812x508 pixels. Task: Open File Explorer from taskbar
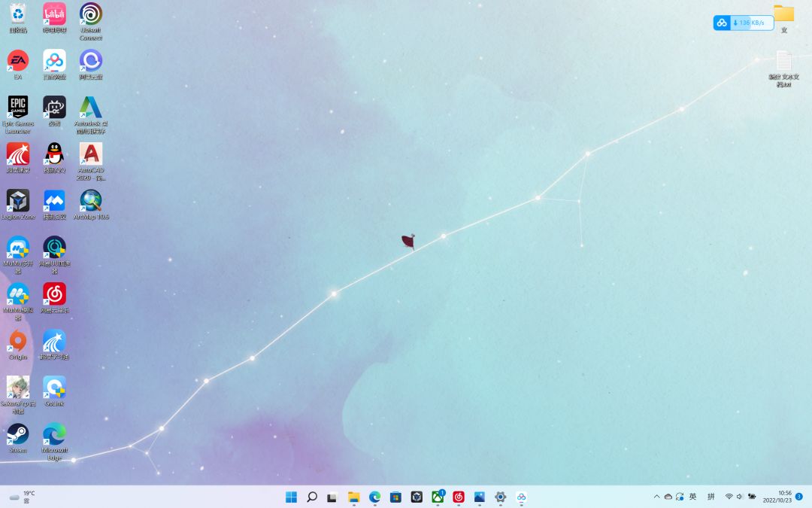tap(353, 497)
